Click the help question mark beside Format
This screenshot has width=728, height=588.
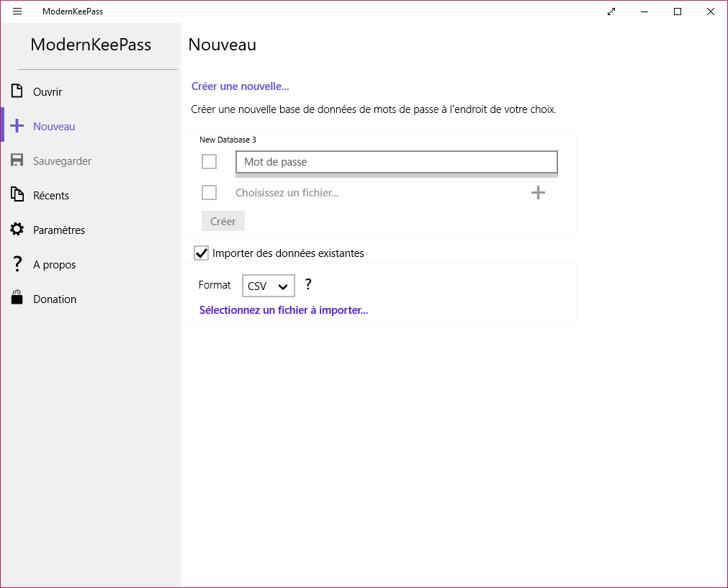click(308, 284)
